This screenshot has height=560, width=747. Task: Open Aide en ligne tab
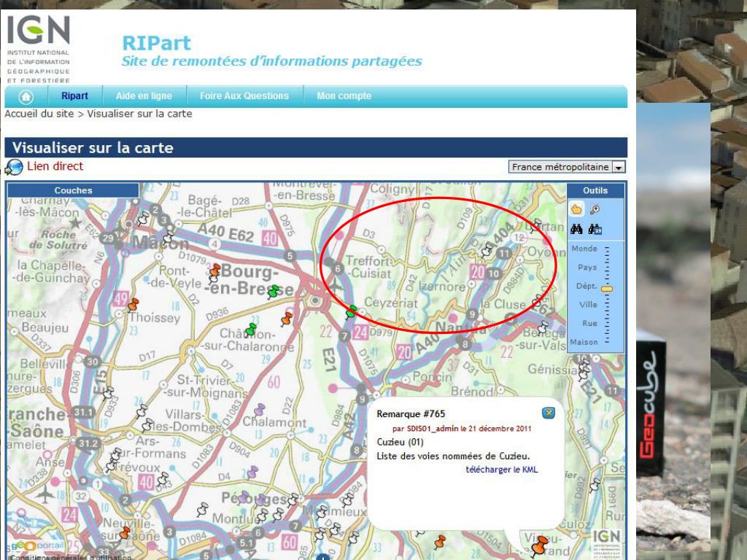pos(144,96)
